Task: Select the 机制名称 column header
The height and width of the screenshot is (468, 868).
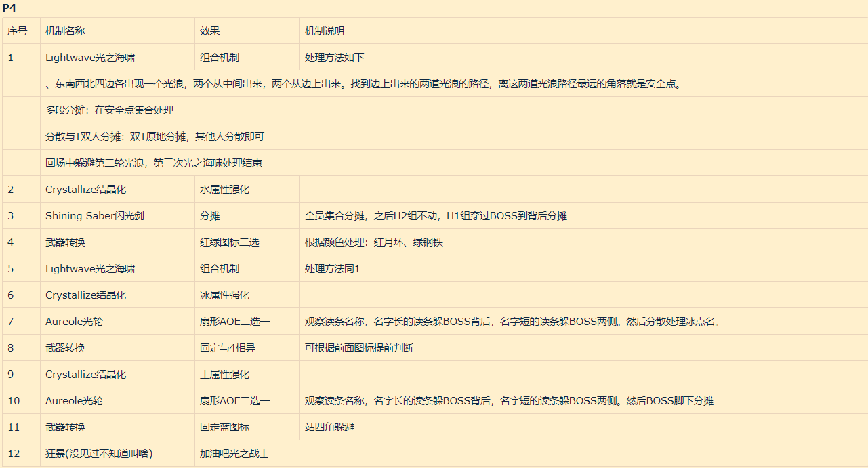Action: 65,31
